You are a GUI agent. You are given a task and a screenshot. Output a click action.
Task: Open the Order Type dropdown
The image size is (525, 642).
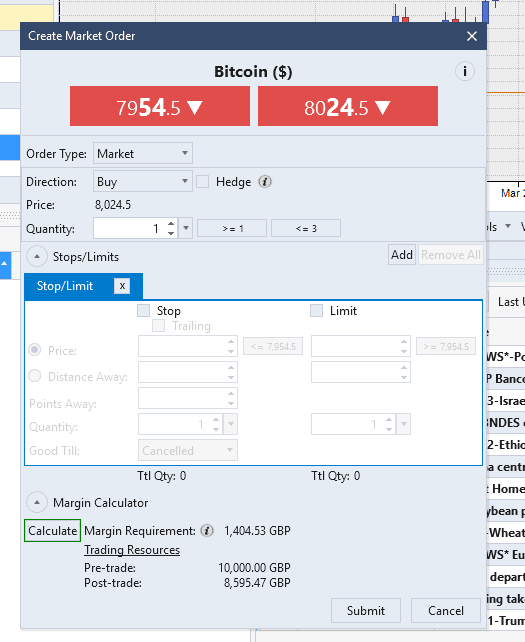[x=143, y=154]
